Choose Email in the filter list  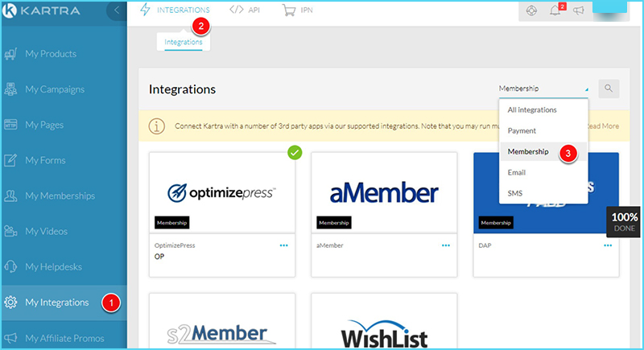pos(516,172)
